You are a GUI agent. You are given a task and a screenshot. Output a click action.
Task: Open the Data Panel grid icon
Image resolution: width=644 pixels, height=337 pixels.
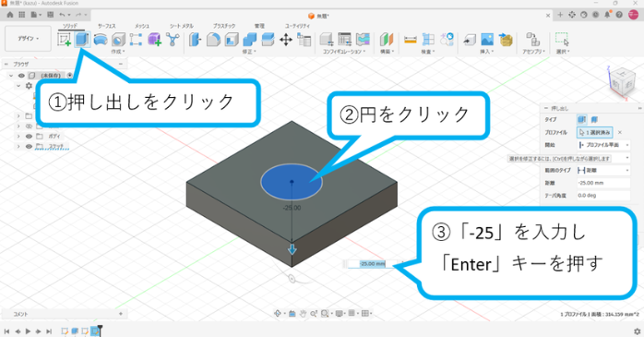[x=22, y=15]
